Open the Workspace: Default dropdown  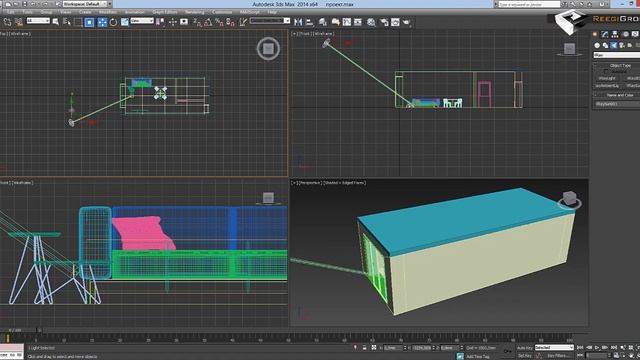pos(86,4)
